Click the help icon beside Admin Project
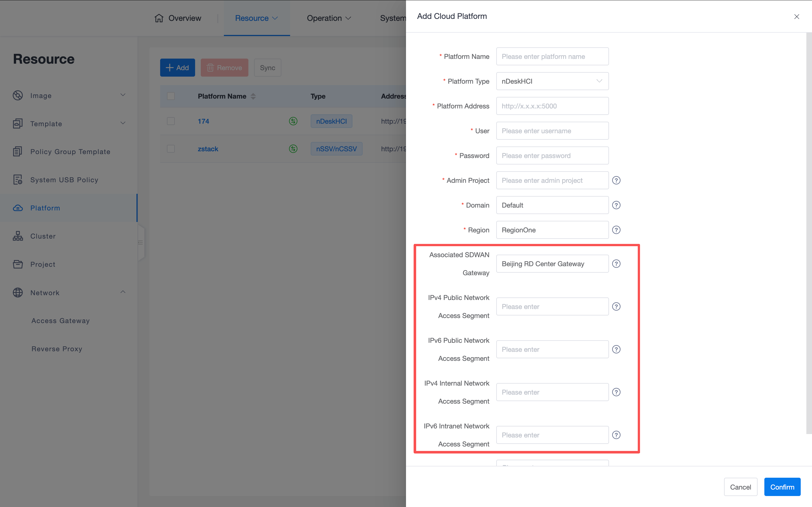Viewport: 812px width, 507px height. 616,180
